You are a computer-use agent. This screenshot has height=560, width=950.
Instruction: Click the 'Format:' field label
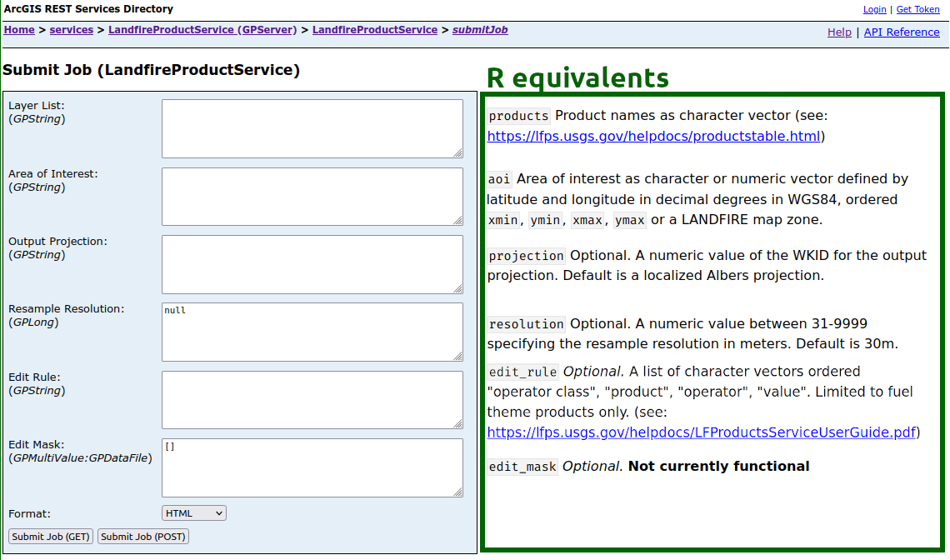pos(30,514)
